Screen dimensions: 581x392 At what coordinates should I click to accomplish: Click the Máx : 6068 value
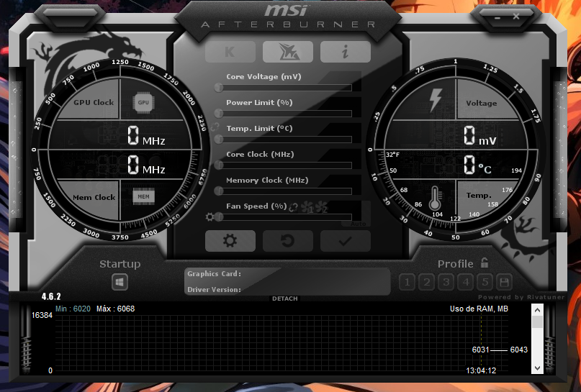pyautogui.click(x=116, y=309)
